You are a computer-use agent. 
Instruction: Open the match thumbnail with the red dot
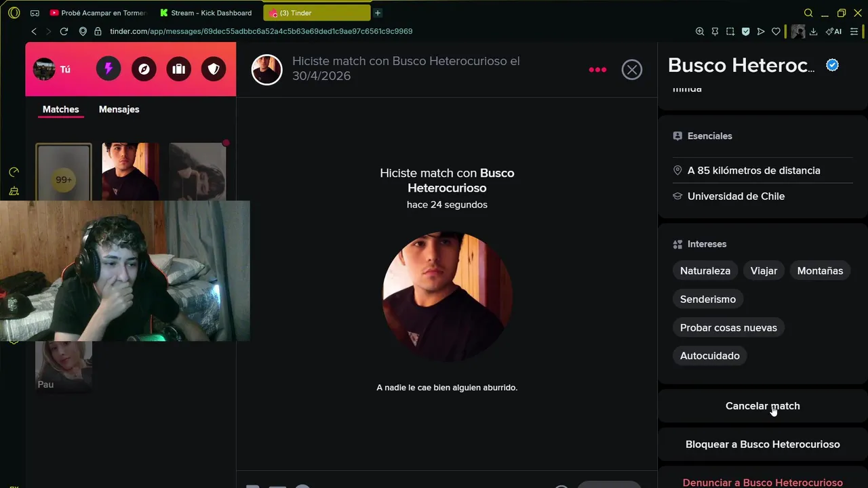point(197,172)
